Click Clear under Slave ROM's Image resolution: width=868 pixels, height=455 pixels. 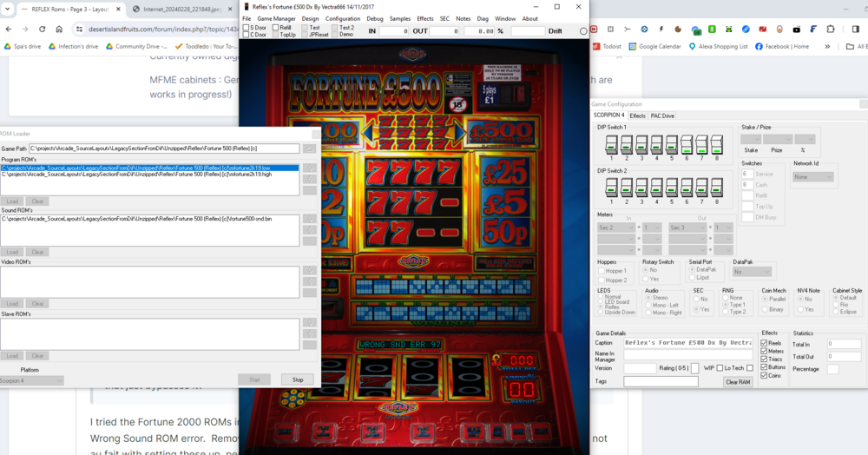point(37,356)
